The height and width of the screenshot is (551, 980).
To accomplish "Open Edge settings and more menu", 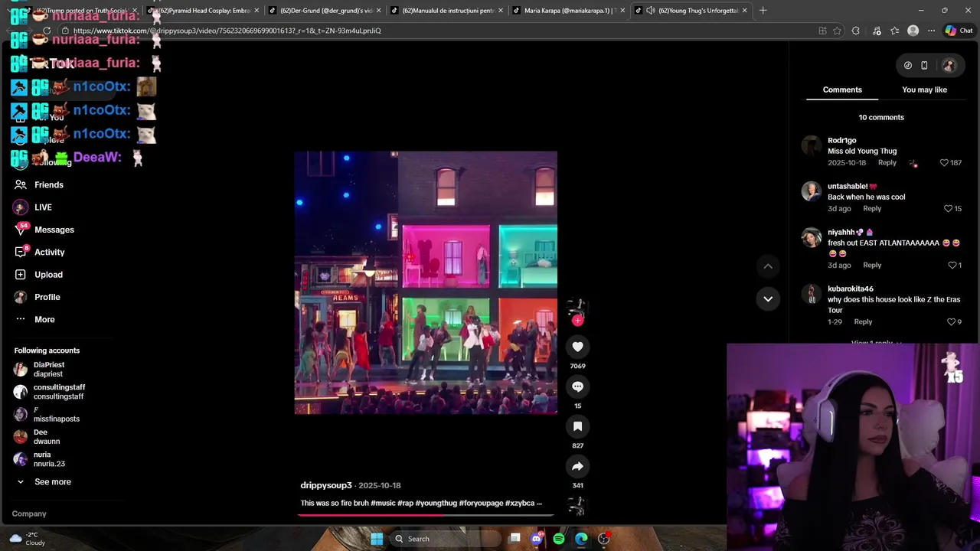I will pyautogui.click(x=931, y=31).
